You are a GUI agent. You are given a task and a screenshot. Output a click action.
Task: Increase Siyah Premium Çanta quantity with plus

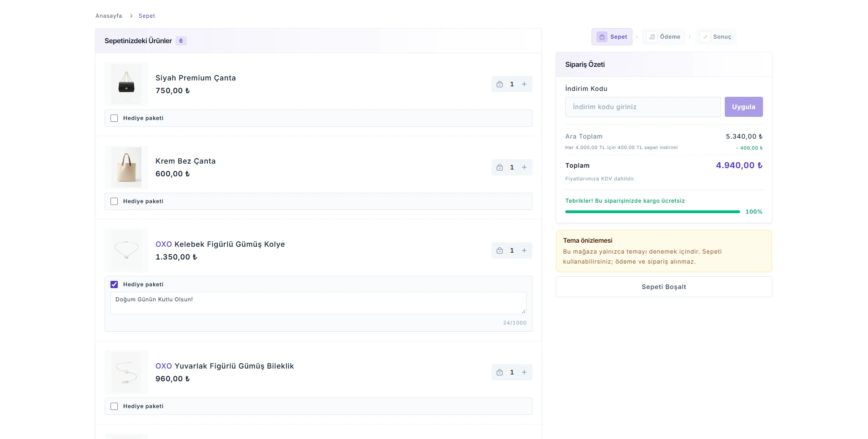click(524, 84)
